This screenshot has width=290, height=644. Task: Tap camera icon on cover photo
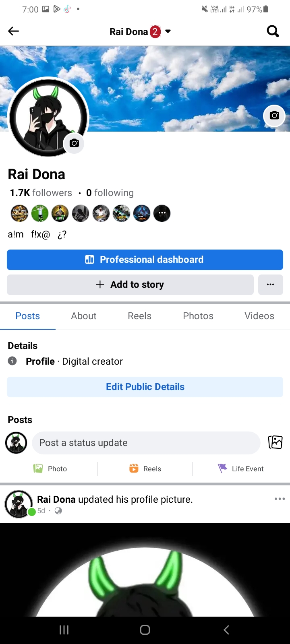pyautogui.click(x=274, y=116)
